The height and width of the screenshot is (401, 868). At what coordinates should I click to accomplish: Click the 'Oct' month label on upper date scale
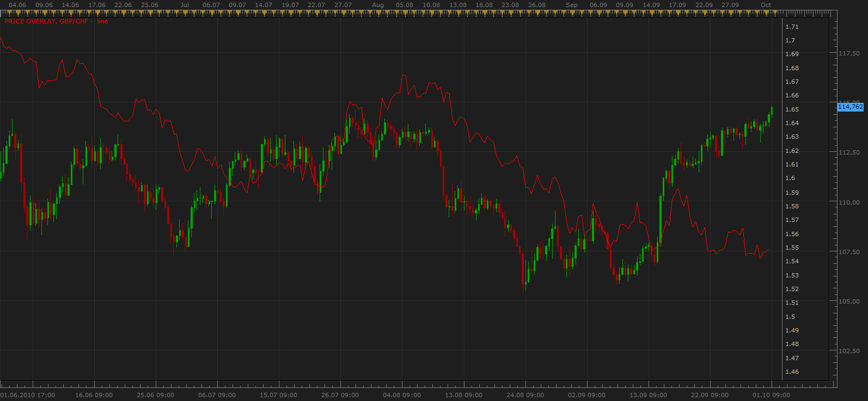pos(766,5)
